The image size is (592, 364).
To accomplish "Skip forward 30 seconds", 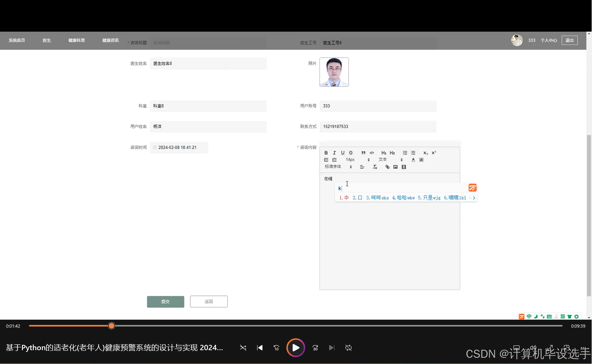I will pyautogui.click(x=315, y=348).
